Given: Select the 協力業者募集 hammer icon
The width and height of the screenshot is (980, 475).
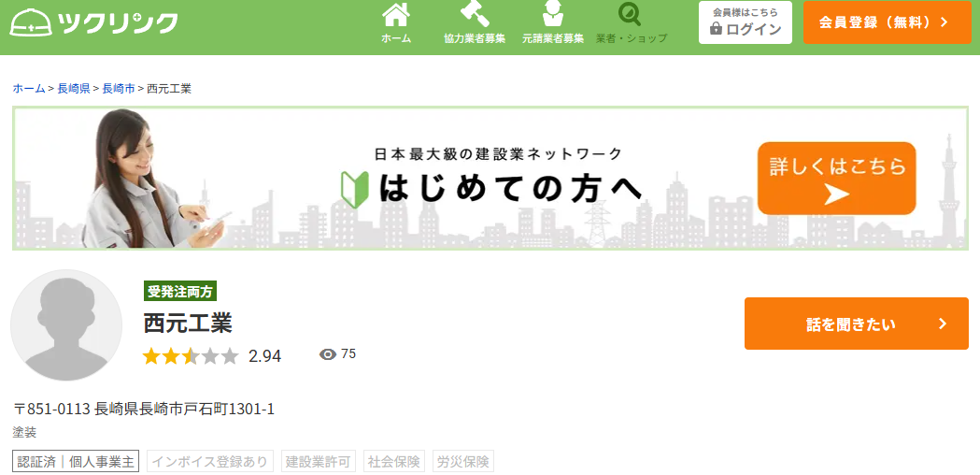Looking at the screenshot, I should 475,15.
